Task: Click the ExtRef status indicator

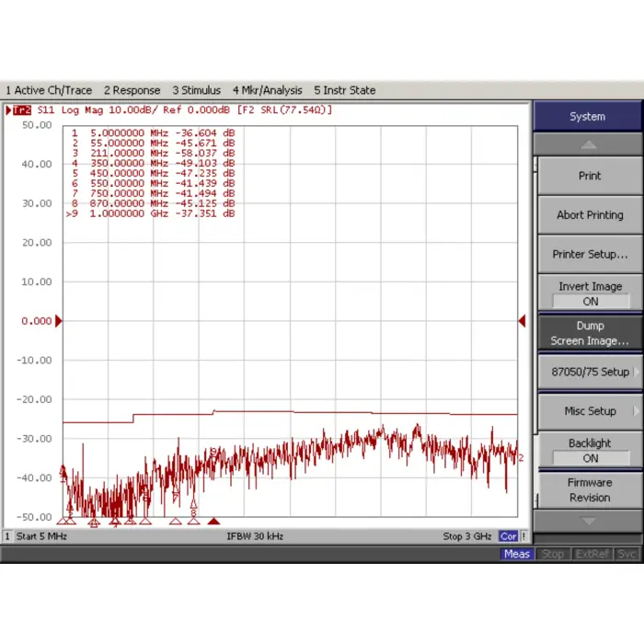Action: [591, 554]
